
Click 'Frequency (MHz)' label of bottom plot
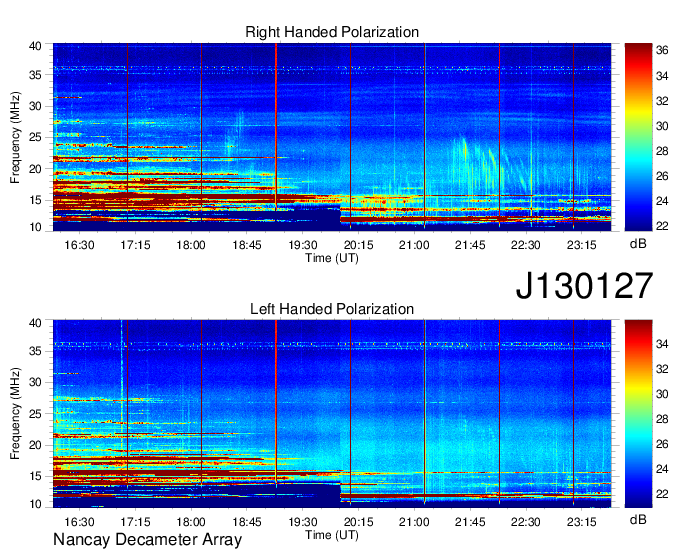15,414
